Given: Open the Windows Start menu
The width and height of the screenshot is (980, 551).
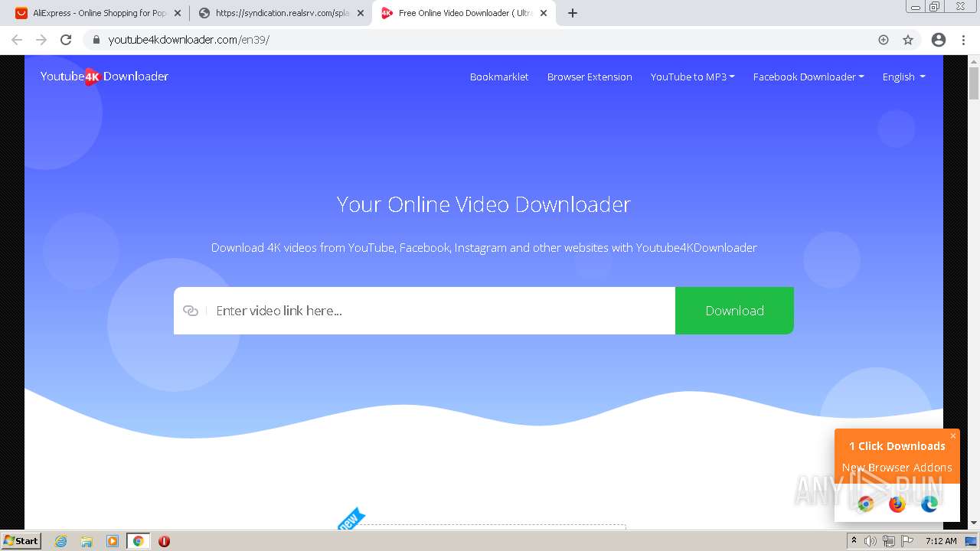Looking at the screenshot, I should [x=21, y=541].
